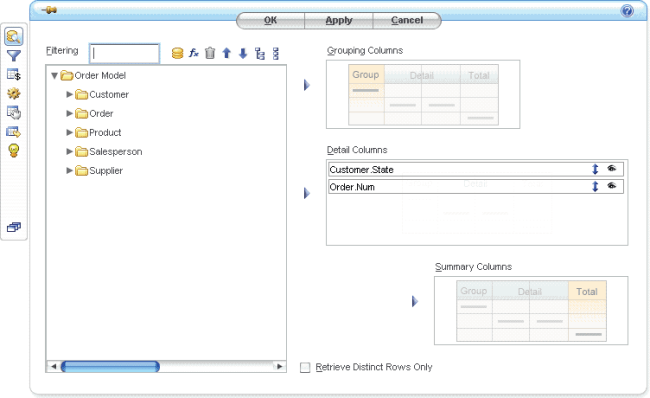Open the light bulb hints sidebar icon
650x398 pixels.
pyautogui.click(x=14, y=150)
